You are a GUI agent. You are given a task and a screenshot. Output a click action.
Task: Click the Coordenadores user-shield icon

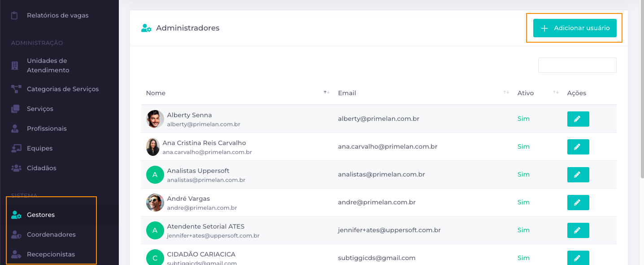point(16,234)
